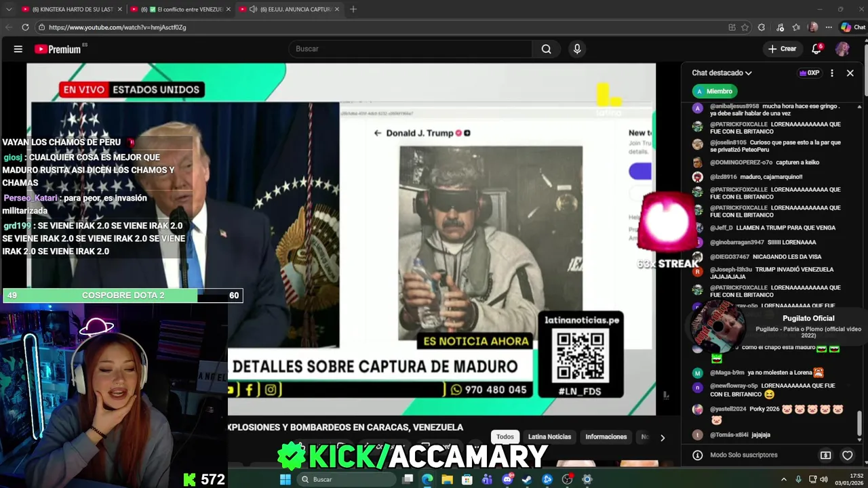Show hidden system tray icons
The width and height of the screenshot is (868, 488).
click(784, 479)
